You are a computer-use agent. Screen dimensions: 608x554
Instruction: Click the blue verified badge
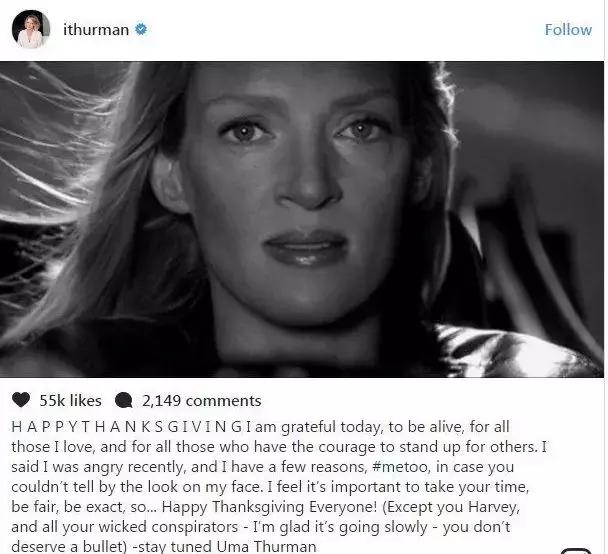[141, 29]
